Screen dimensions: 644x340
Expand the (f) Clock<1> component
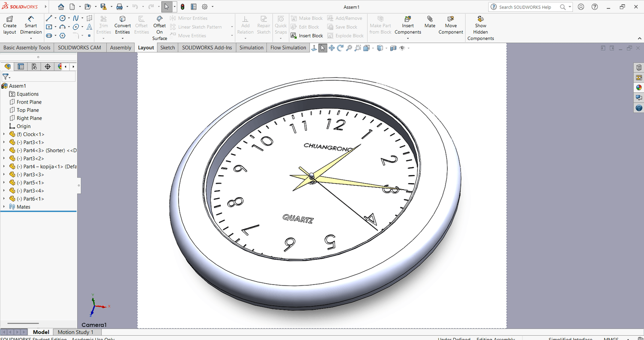[4, 135]
